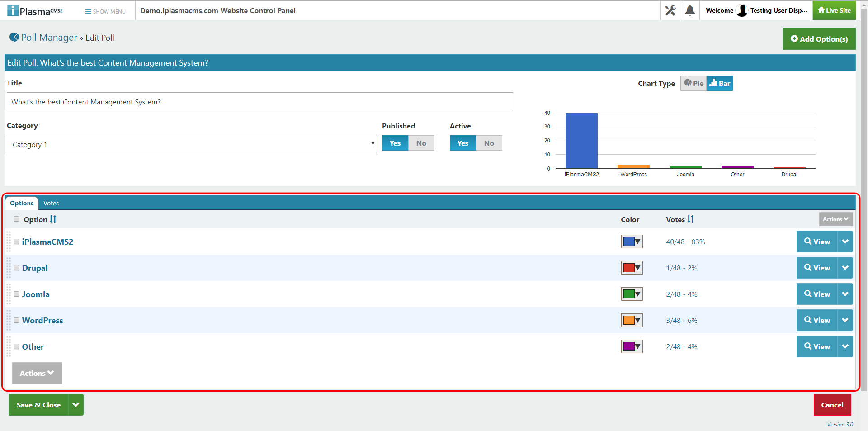868x431 pixels.
Task: Switch to the Votes tab
Action: (x=51, y=203)
